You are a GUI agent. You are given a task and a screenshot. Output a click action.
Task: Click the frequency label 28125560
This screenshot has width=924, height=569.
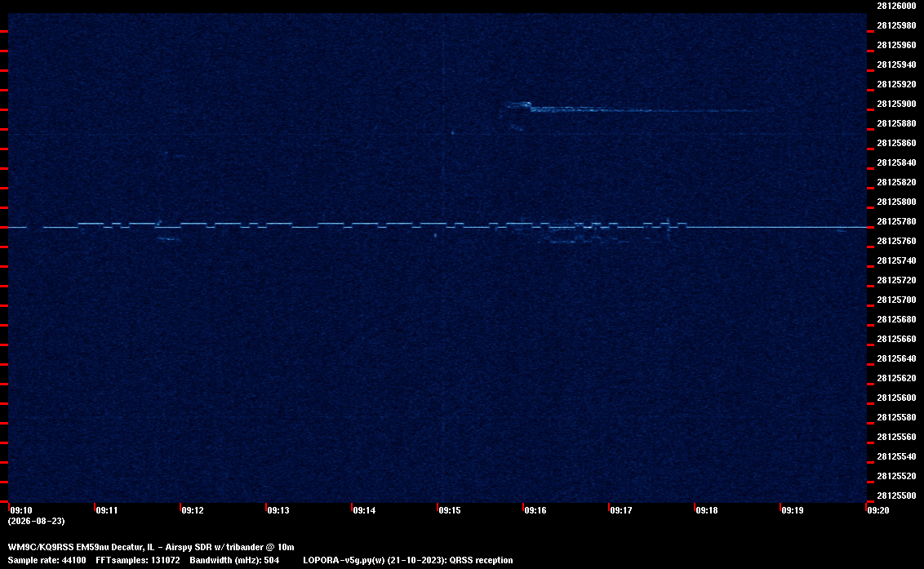(x=896, y=436)
